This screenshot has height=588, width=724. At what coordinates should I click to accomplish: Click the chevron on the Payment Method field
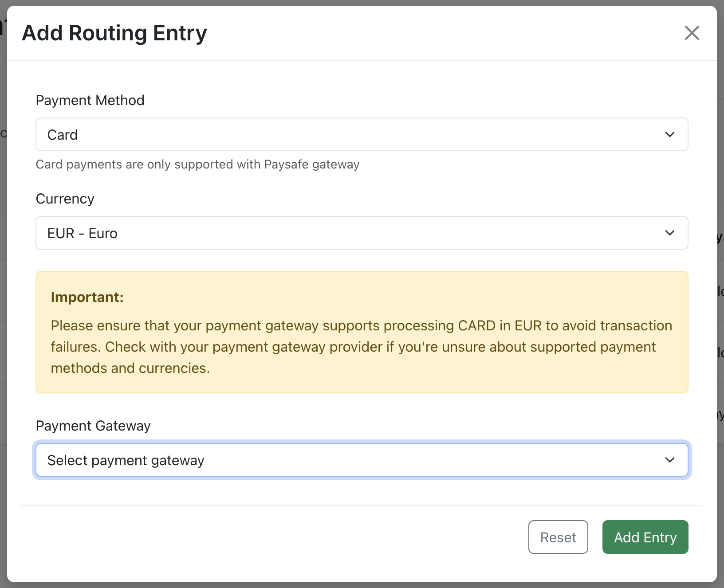(x=670, y=134)
